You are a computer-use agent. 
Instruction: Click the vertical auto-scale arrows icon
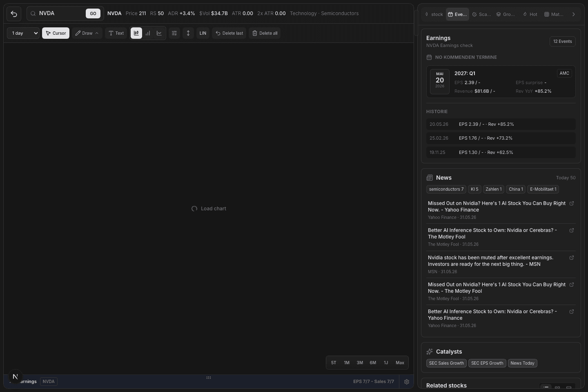coord(188,33)
